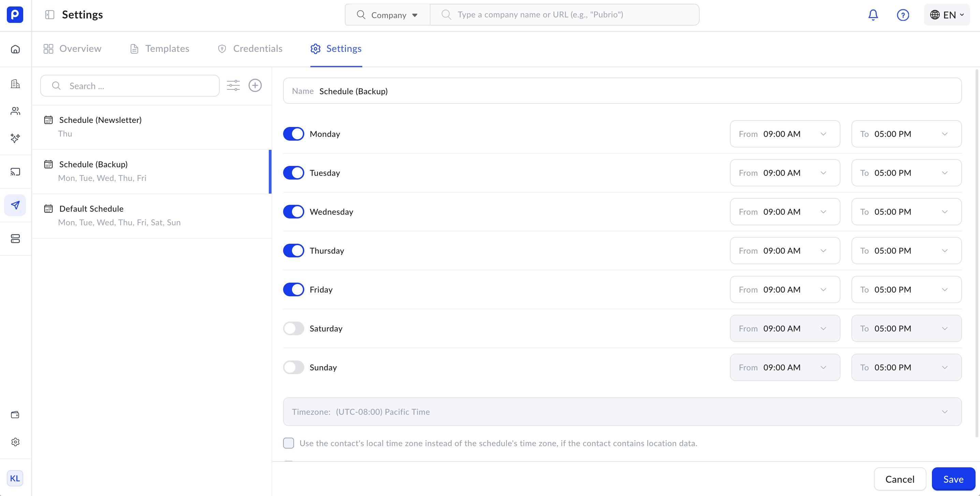This screenshot has height=496, width=980.
Task: Open the schedule list filter icon
Action: point(233,85)
